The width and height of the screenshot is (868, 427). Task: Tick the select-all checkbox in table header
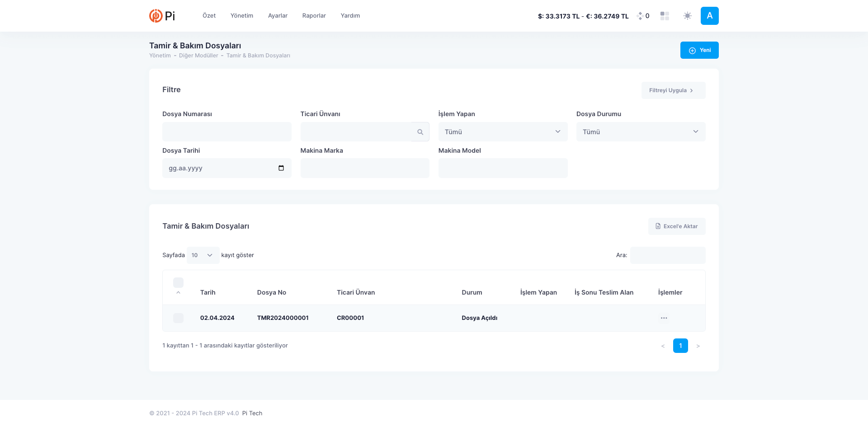pyautogui.click(x=178, y=283)
